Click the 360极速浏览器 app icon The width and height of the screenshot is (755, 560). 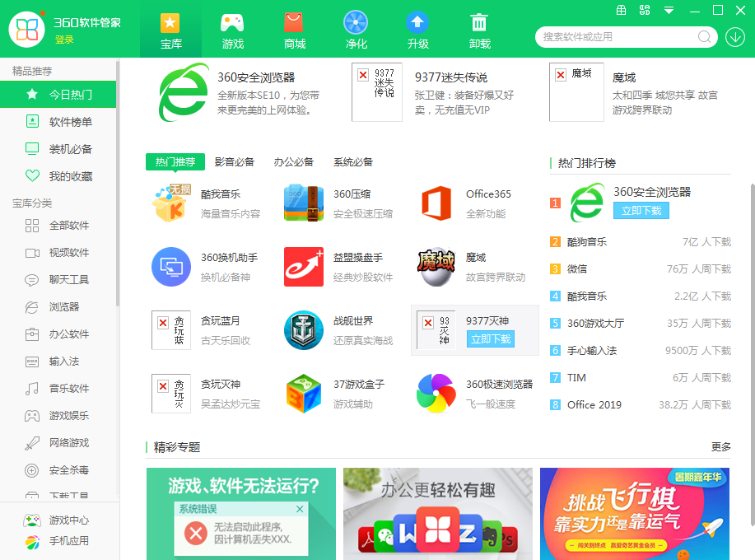click(436, 394)
